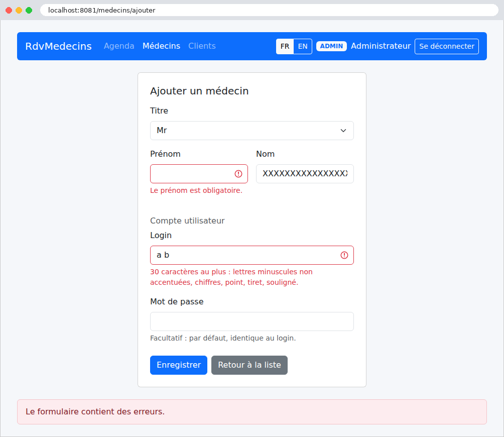Image resolution: width=504 pixels, height=437 pixels.
Task: Click the 'Le prénom est obligatoire.' error message
Action: coord(196,190)
